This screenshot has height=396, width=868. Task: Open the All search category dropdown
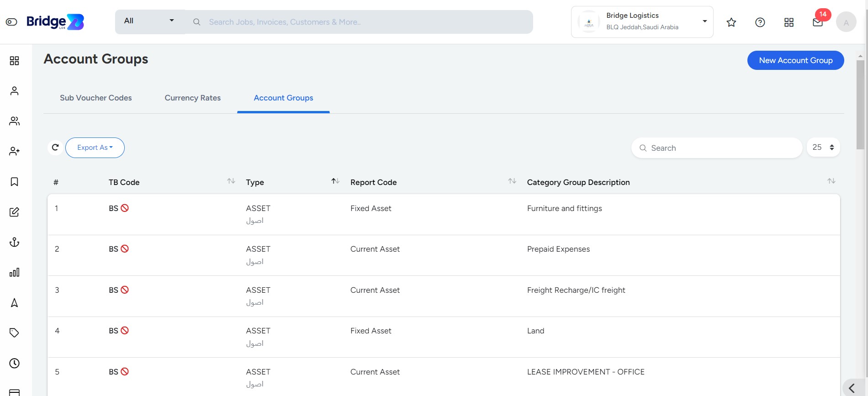click(x=150, y=21)
